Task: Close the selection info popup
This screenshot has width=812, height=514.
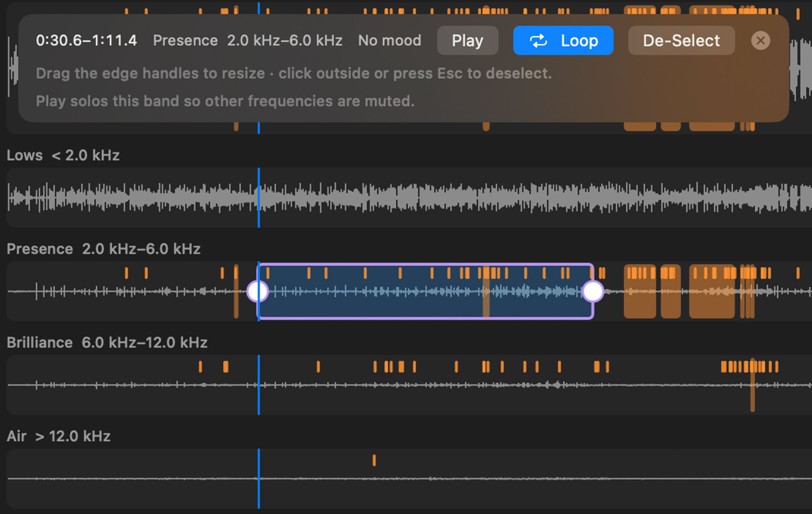Action: pyautogui.click(x=760, y=41)
